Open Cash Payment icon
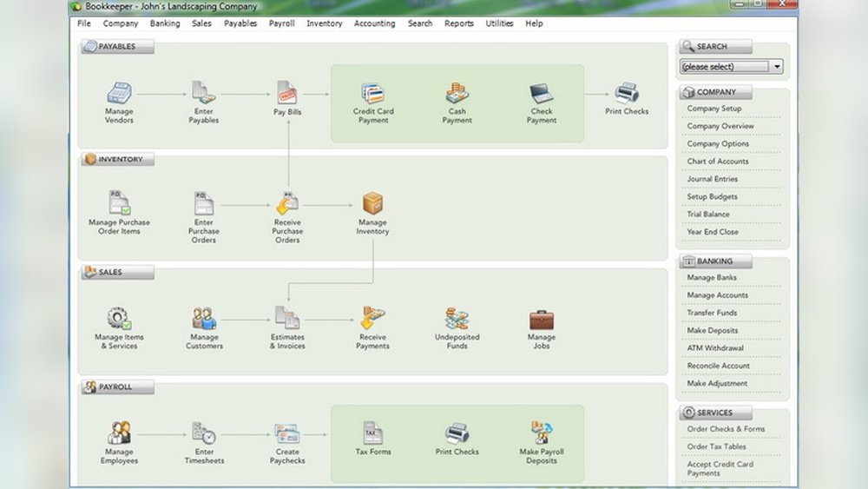This screenshot has height=489, width=868. [x=457, y=94]
